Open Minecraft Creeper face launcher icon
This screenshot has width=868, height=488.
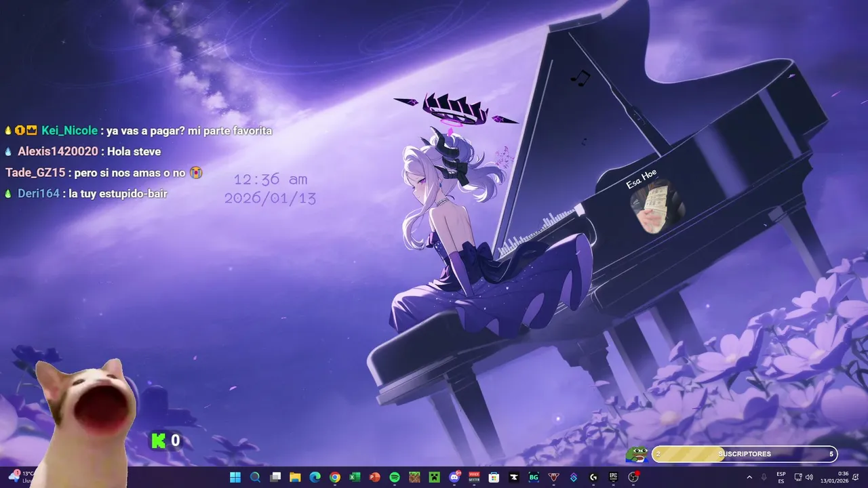[x=434, y=477]
